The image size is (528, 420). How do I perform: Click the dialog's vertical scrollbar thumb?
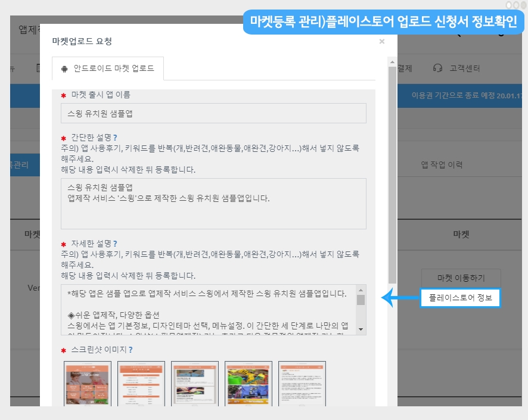click(x=392, y=173)
